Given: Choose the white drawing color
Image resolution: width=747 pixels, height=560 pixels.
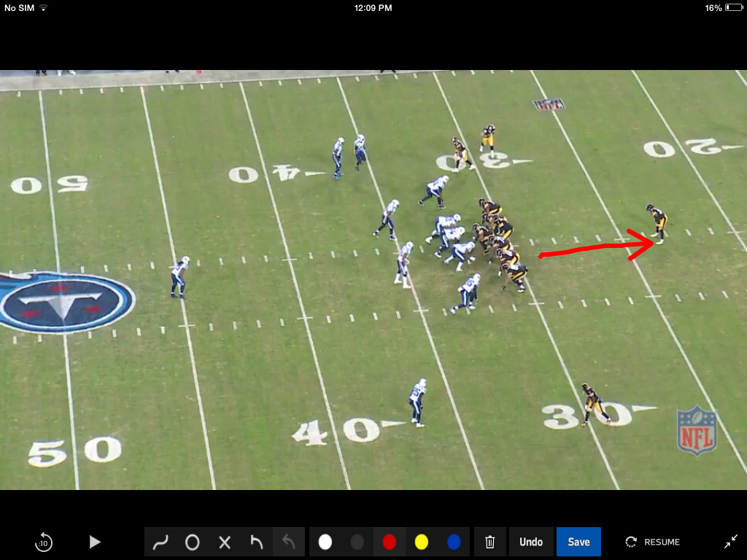Looking at the screenshot, I should tap(325, 542).
